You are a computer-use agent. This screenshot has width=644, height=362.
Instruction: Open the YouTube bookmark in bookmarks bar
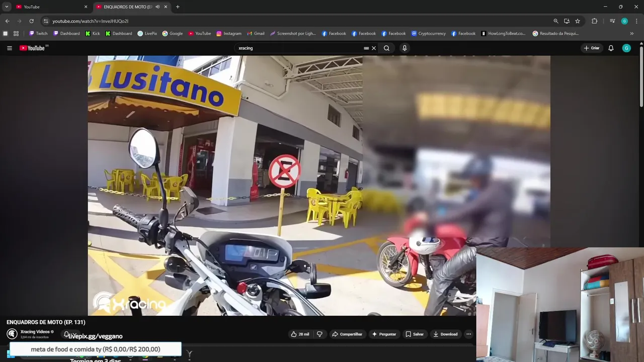pyautogui.click(x=200, y=34)
